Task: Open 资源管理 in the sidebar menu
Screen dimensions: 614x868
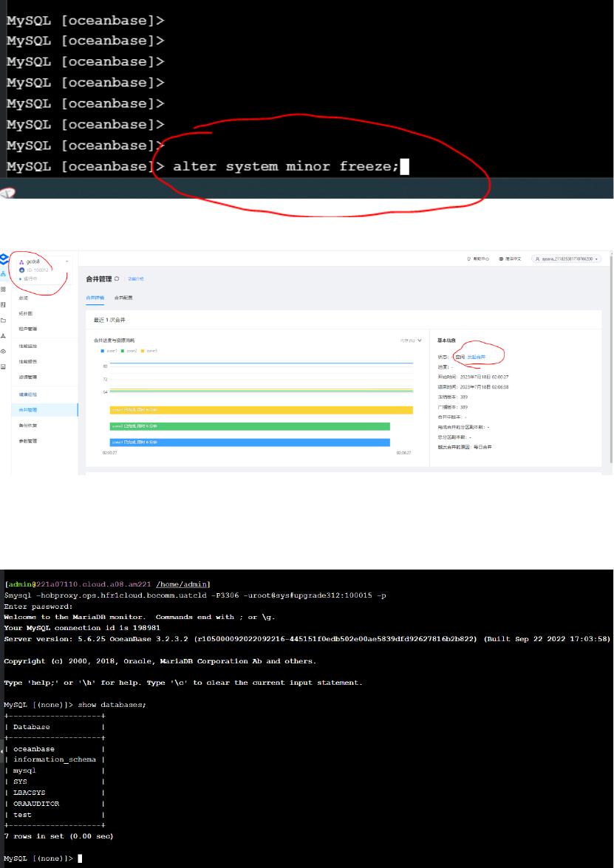Action: 27,377
